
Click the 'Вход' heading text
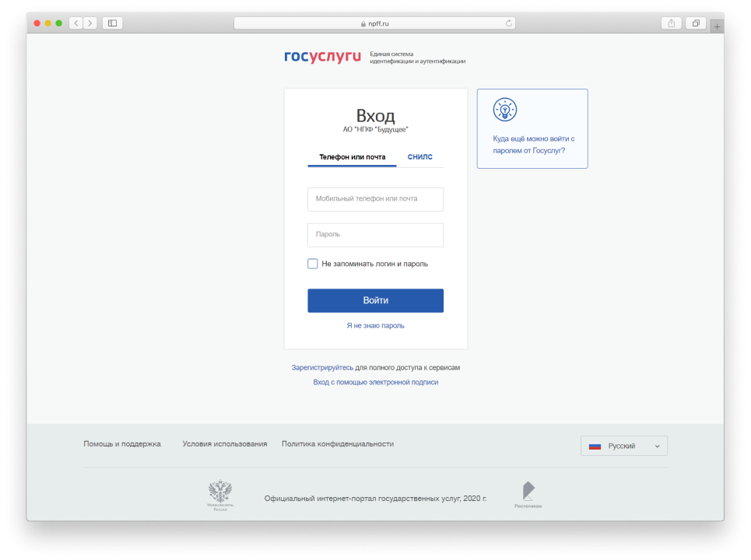pos(375,115)
